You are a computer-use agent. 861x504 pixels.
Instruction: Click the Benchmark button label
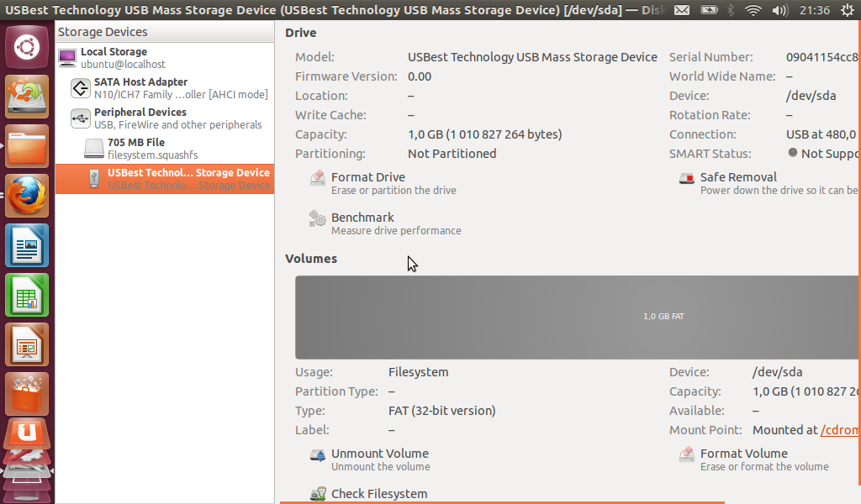coord(362,218)
